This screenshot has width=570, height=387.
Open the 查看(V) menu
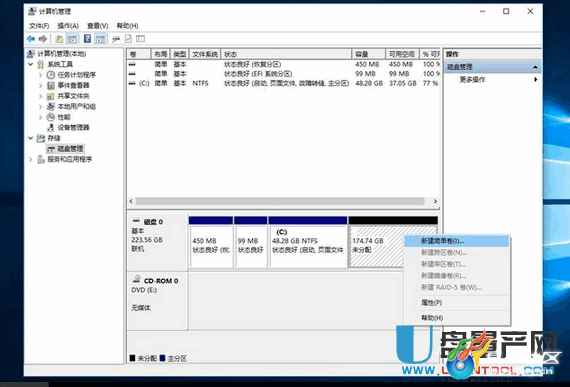(x=97, y=26)
